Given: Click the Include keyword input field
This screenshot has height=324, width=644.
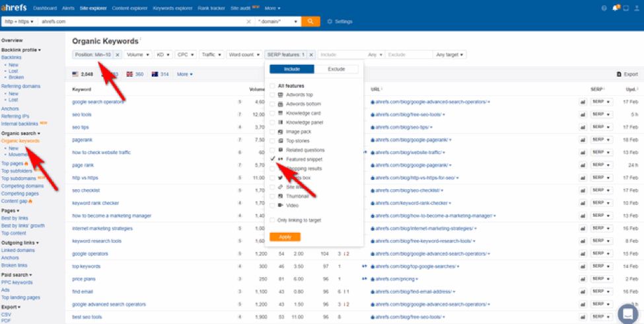Looking at the screenshot, I should [342, 54].
